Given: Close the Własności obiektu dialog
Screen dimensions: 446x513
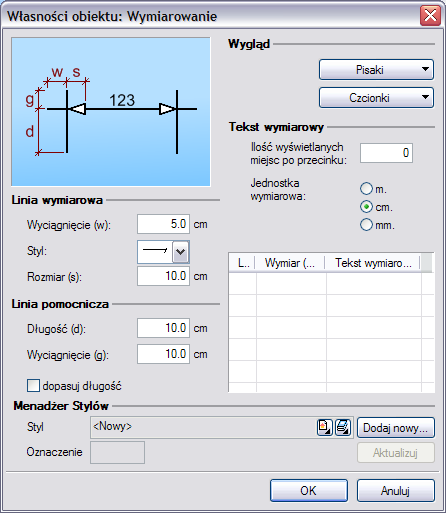Looking at the screenshot, I should 430,16.
